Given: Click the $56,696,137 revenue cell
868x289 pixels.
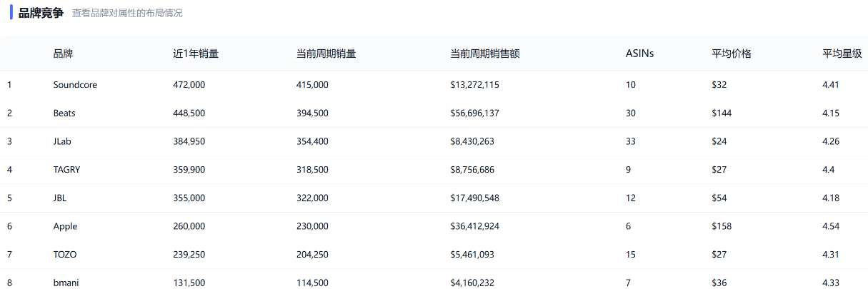Looking at the screenshot, I should 475,113.
